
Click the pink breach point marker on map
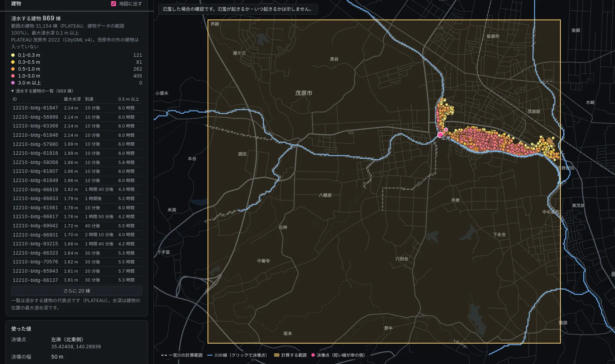point(440,135)
